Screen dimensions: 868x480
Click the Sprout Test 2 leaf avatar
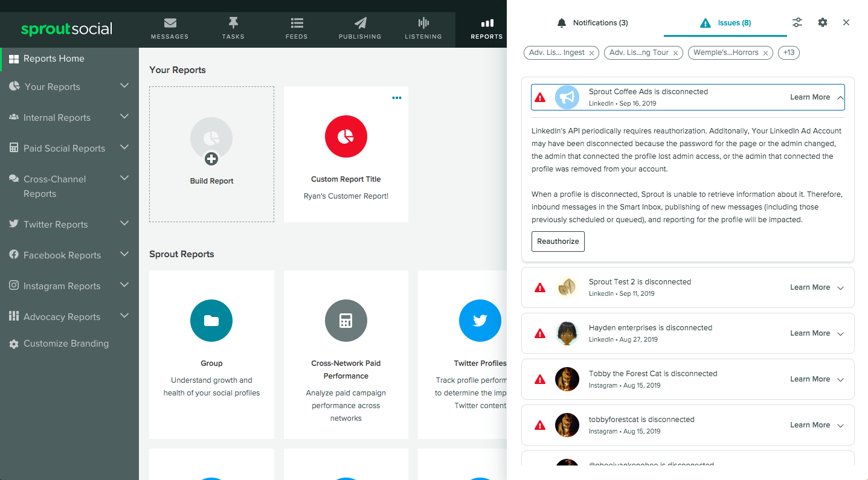coord(567,287)
